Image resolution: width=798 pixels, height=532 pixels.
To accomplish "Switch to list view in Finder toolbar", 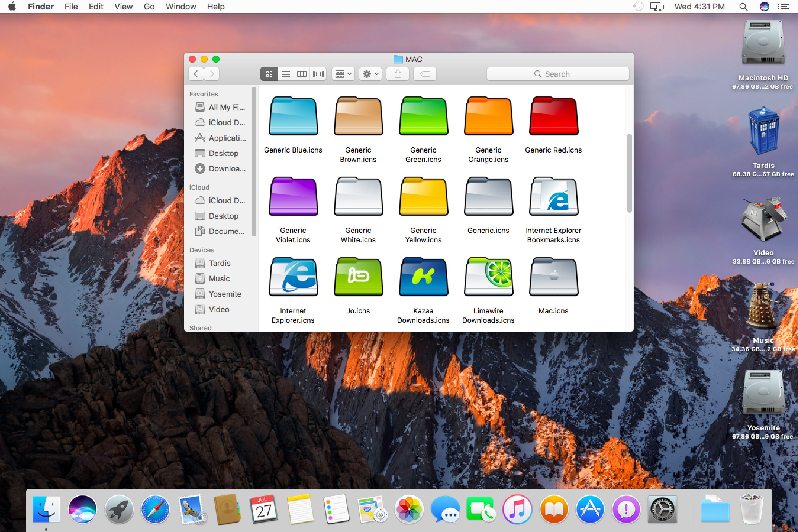I will tap(285, 73).
